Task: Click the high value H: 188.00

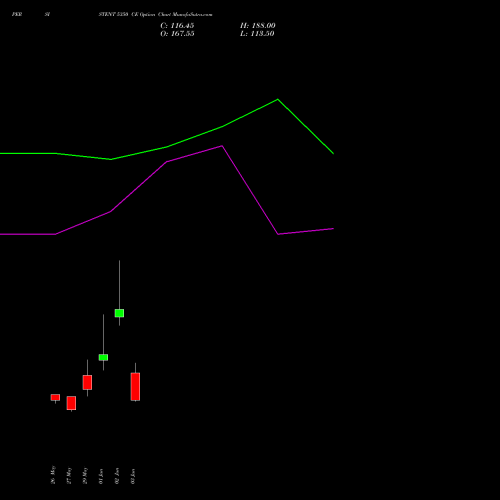Action: pyautogui.click(x=258, y=26)
